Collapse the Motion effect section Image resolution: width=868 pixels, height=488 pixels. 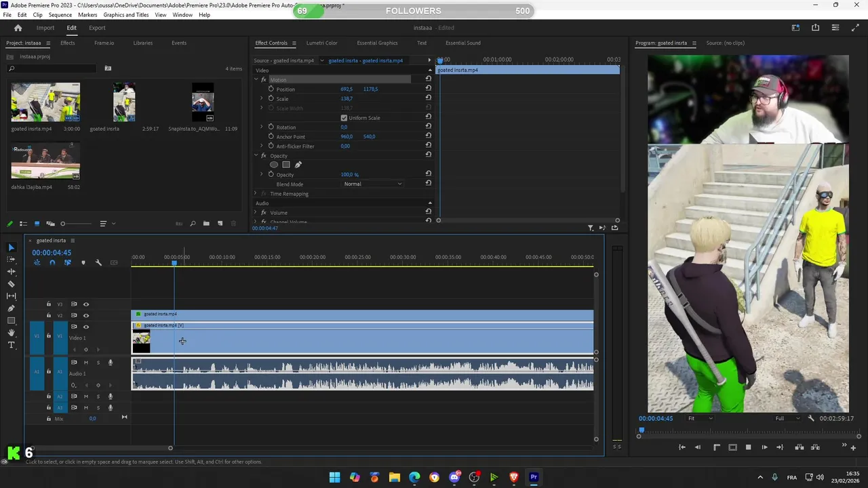256,79
